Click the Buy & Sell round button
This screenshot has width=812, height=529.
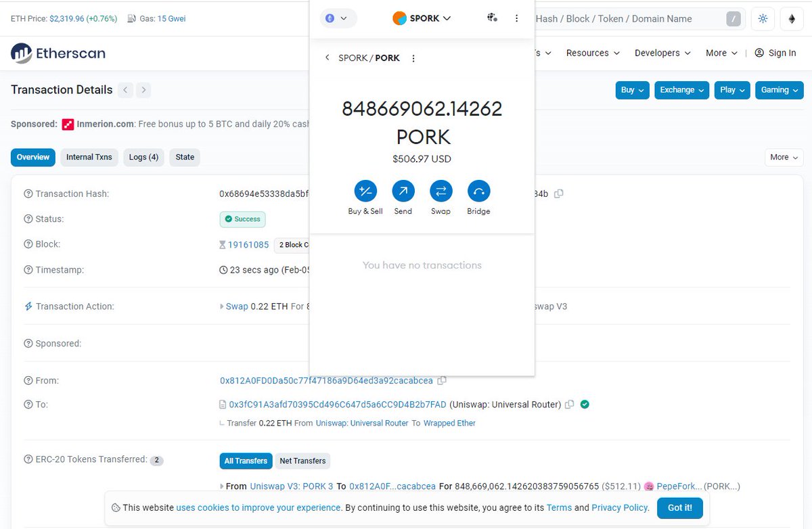(365, 191)
